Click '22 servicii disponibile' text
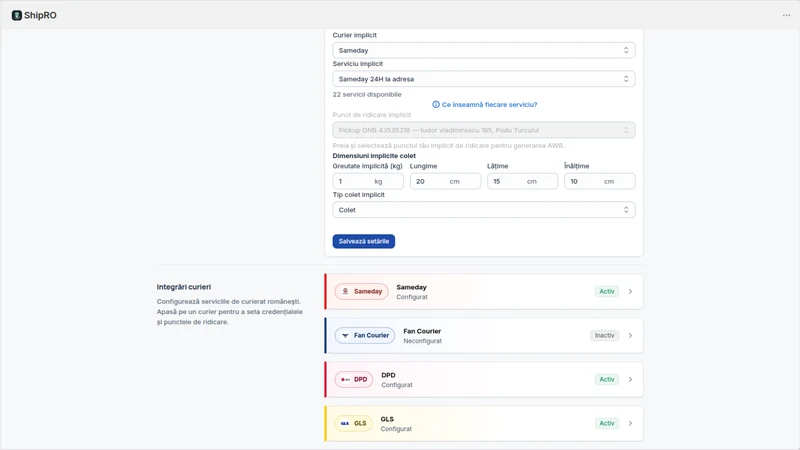The image size is (800, 450). 367,94
